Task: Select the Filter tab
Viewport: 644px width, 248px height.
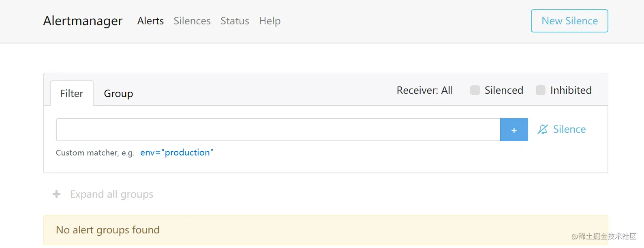Action: coord(72,93)
